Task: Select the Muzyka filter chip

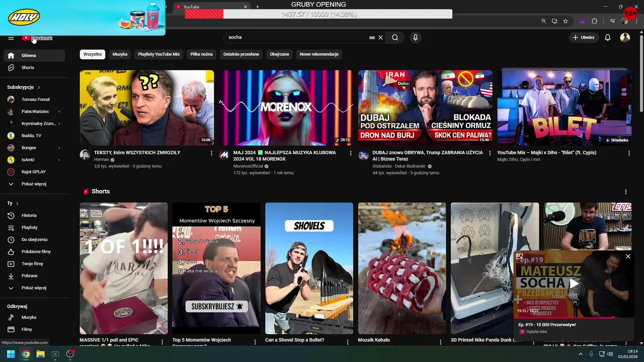Action: tap(120, 54)
